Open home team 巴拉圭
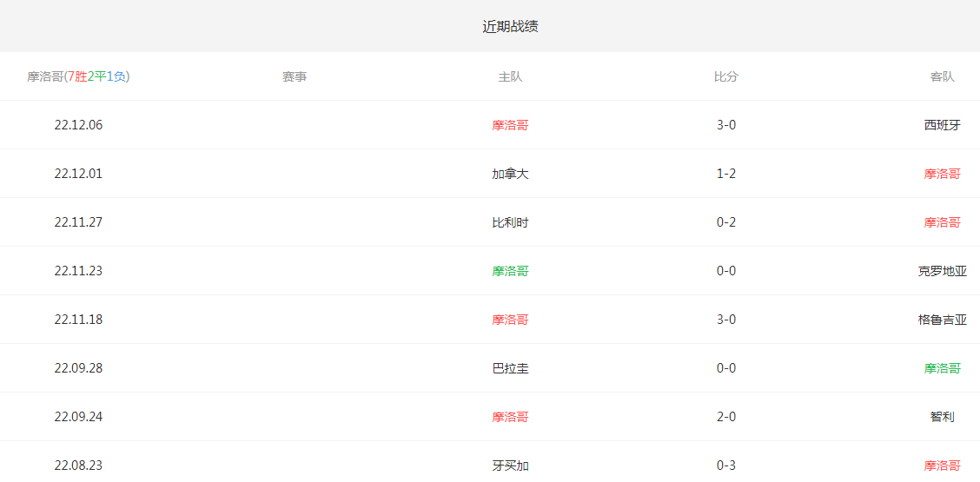The height and width of the screenshot is (482, 980). click(x=510, y=368)
